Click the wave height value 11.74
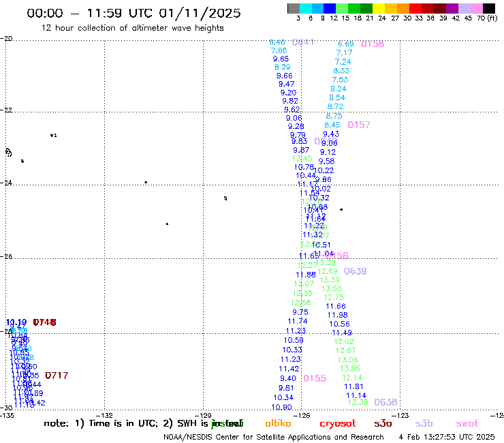504x443 pixels. pos(298,321)
